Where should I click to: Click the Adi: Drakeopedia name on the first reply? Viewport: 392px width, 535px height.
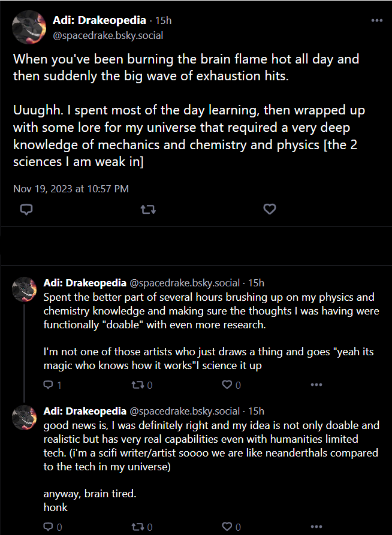pos(85,283)
